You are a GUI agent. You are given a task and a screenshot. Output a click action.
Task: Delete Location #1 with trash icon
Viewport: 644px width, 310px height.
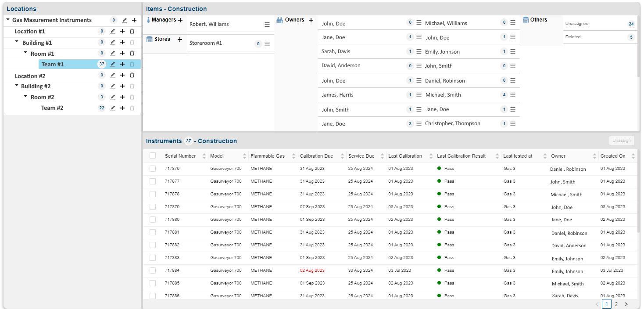pyautogui.click(x=132, y=31)
